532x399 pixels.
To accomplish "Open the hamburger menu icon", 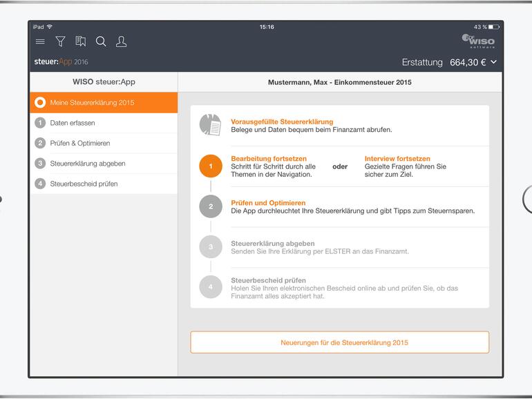I will pyautogui.click(x=40, y=42).
